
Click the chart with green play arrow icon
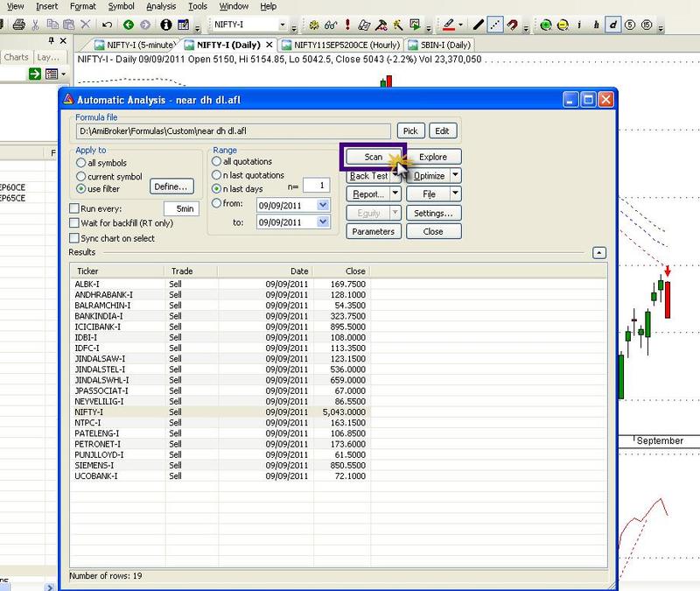coord(415,25)
